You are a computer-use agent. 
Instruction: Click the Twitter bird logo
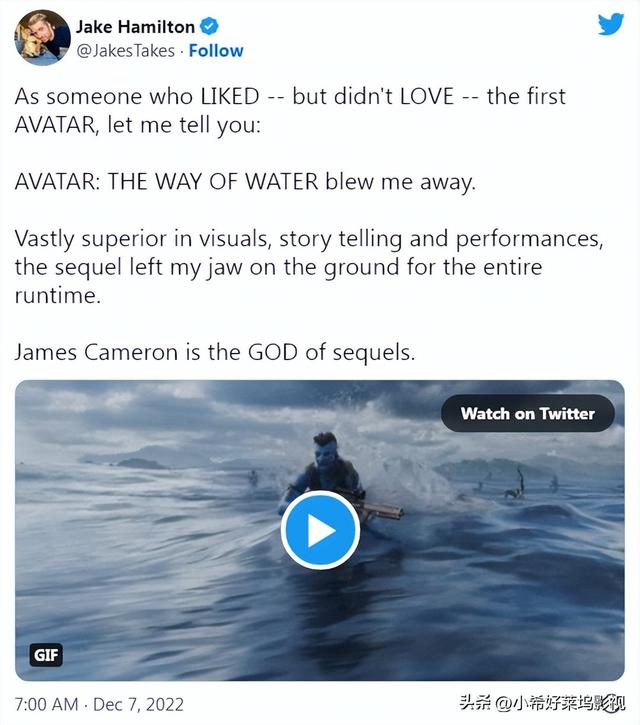[610, 25]
